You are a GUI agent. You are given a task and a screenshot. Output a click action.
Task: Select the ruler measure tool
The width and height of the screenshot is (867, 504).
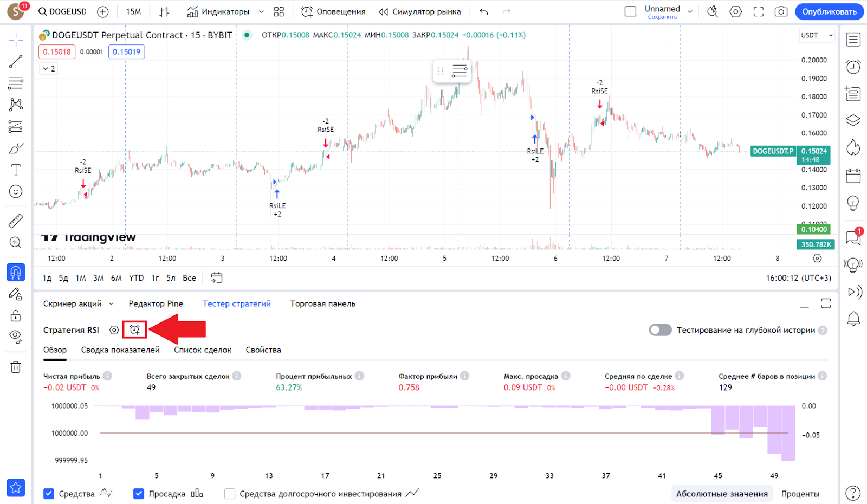(16, 221)
